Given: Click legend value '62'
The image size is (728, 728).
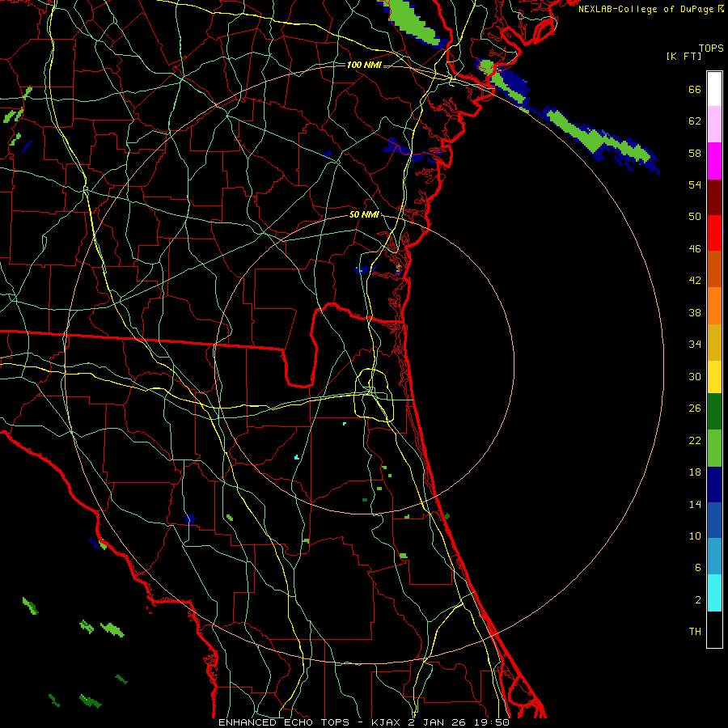Looking at the screenshot, I should [x=695, y=121].
